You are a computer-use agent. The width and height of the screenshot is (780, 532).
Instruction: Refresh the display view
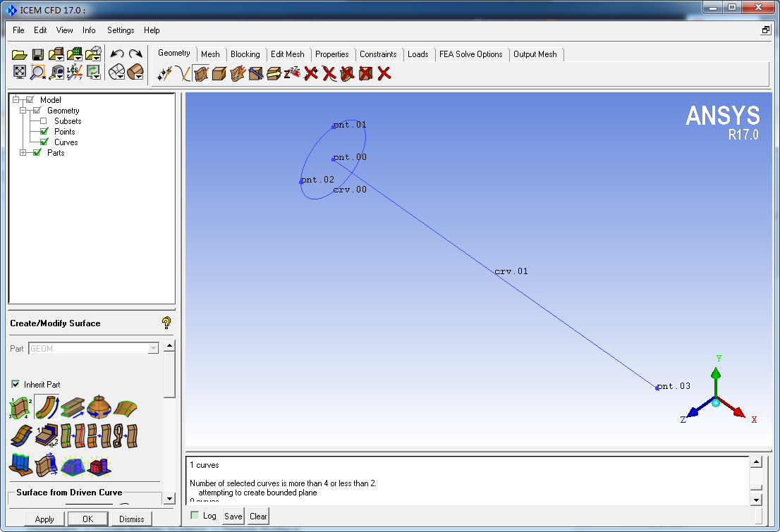(94, 72)
